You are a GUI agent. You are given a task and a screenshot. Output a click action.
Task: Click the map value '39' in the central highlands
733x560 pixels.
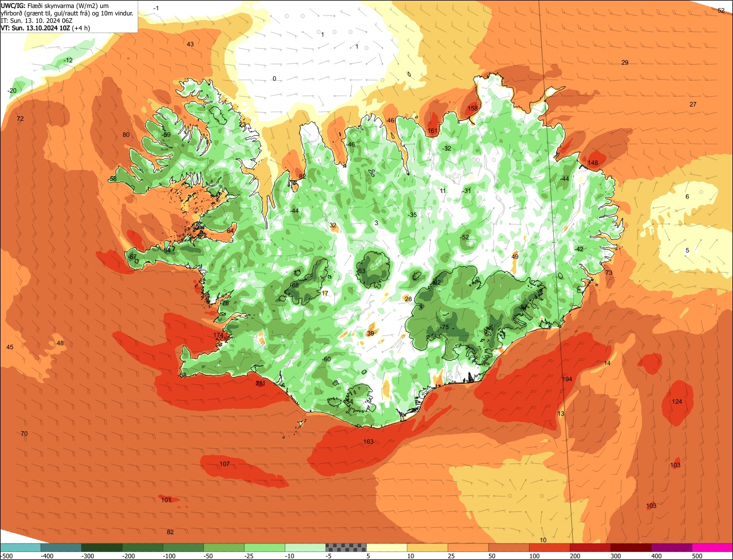click(371, 333)
